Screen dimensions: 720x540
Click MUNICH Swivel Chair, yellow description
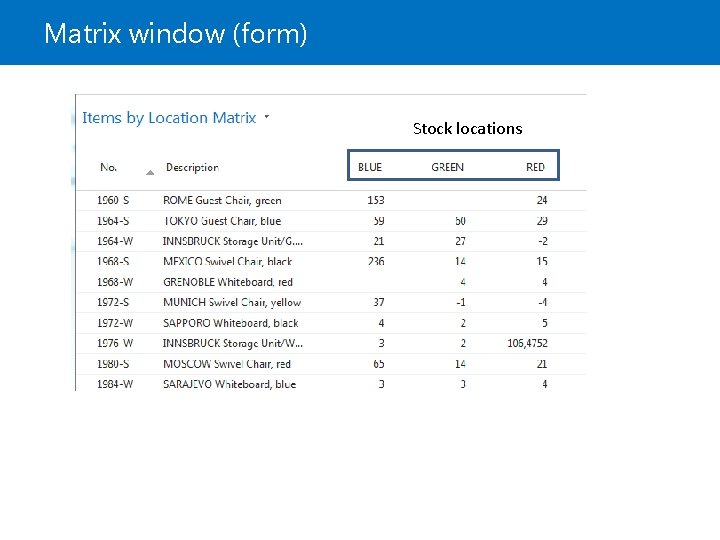coord(232,303)
